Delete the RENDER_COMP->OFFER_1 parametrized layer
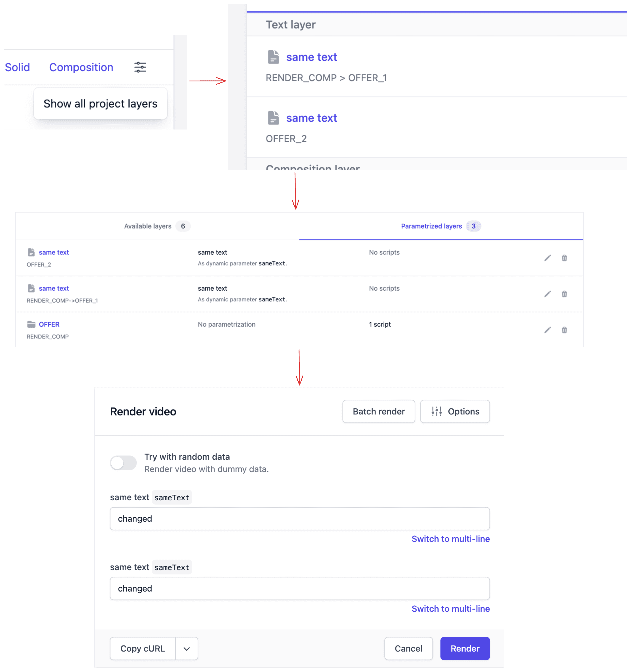This screenshot has width=631, height=672. pos(564,294)
